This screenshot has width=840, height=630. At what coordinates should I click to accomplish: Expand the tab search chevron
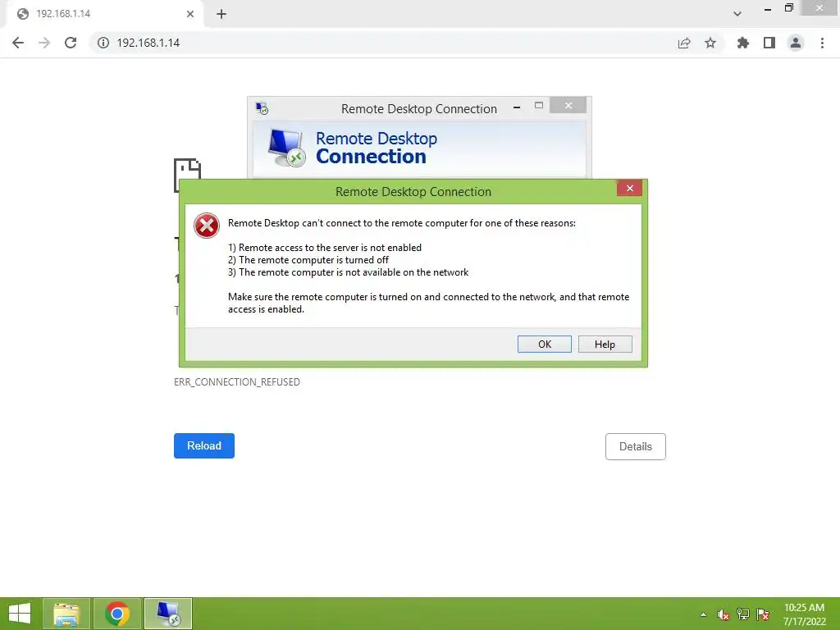pyautogui.click(x=737, y=14)
